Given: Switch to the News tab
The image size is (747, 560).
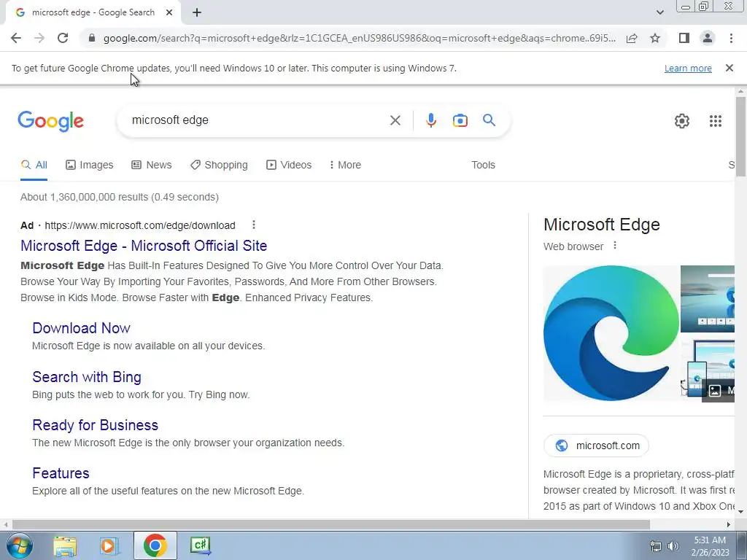Looking at the screenshot, I should point(152,165).
